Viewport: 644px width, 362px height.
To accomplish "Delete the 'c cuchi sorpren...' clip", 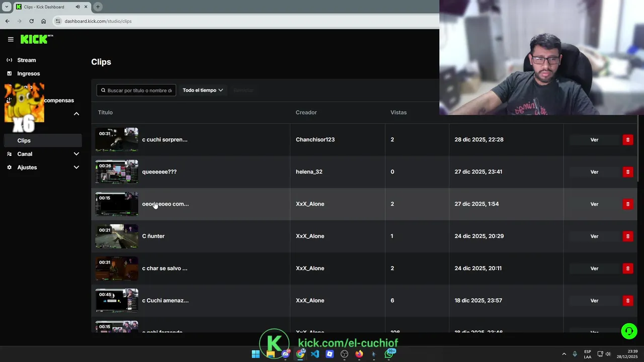I will (628, 140).
